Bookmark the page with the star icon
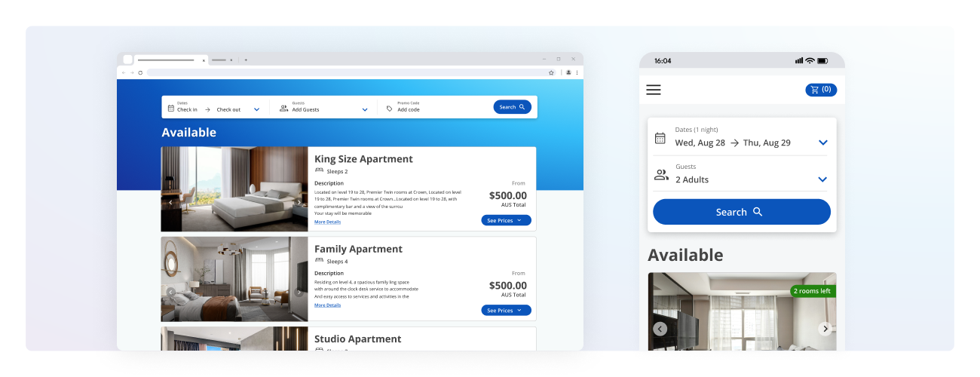Image resolution: width=980 pixels, height=377 pixels. click(x=551, y=72)
